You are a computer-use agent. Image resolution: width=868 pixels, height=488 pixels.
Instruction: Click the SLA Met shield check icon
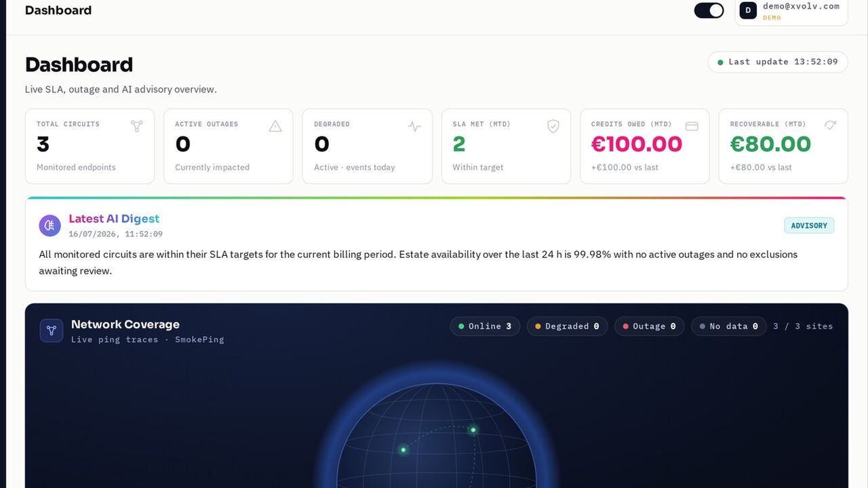click(x=553, y=126)
